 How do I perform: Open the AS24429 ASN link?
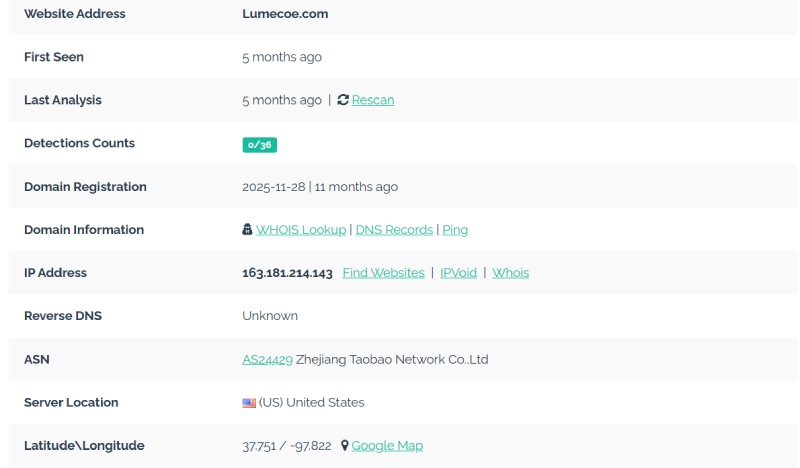click(x=267, y=359)
